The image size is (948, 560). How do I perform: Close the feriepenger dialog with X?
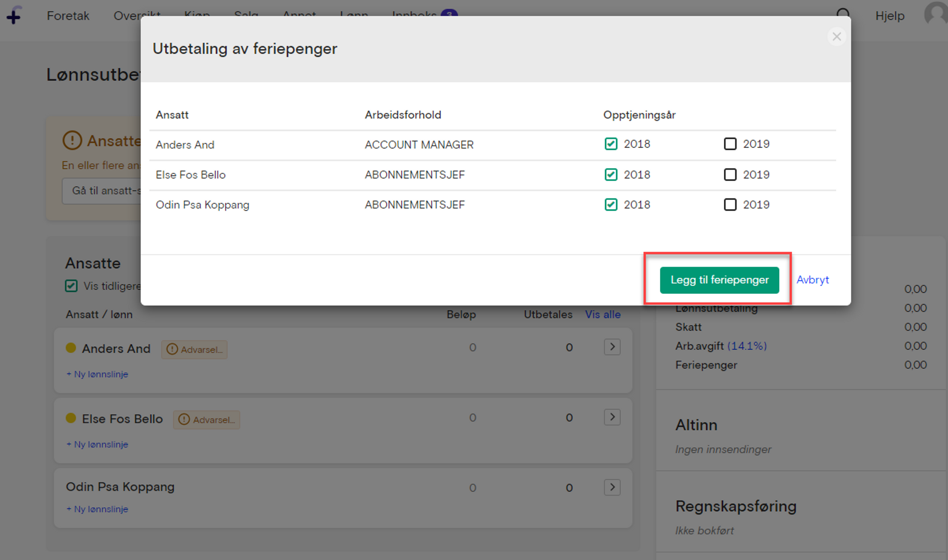coord(836,37)
